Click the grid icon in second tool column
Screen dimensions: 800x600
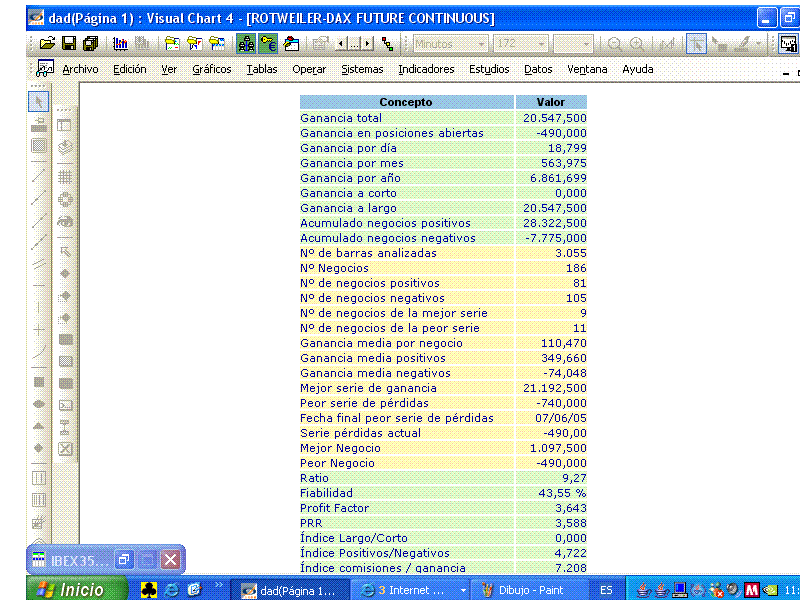(65, 177)
